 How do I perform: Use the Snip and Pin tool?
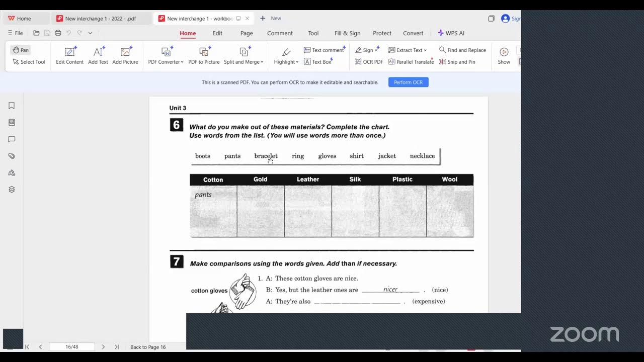(457, 62)
